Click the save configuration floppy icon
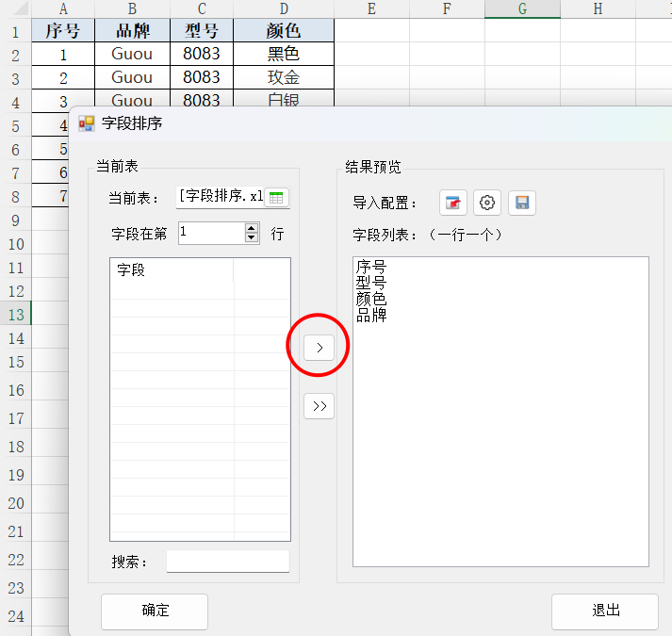The height and width of the screenshot is (636, 672). coord(521,203)
